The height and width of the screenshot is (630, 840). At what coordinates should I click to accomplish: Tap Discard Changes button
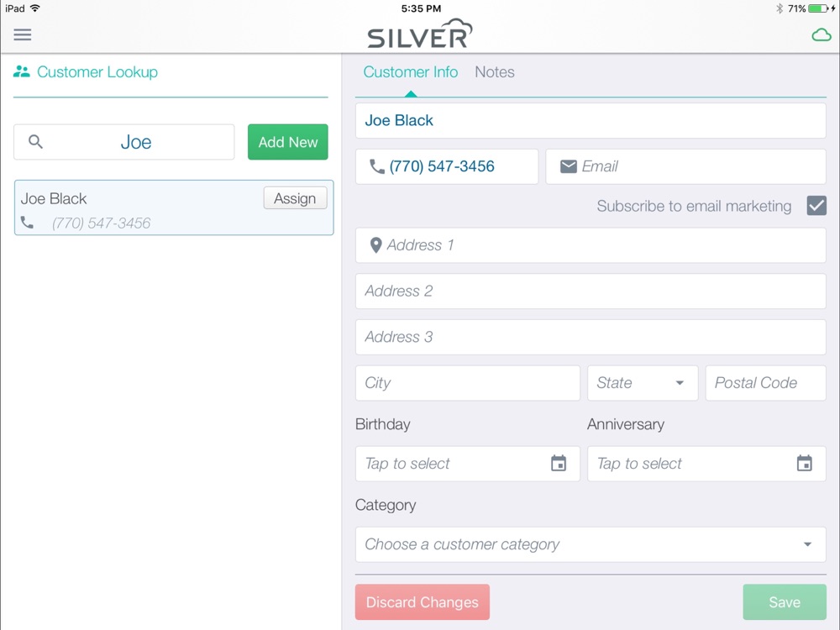coord(423,602)
